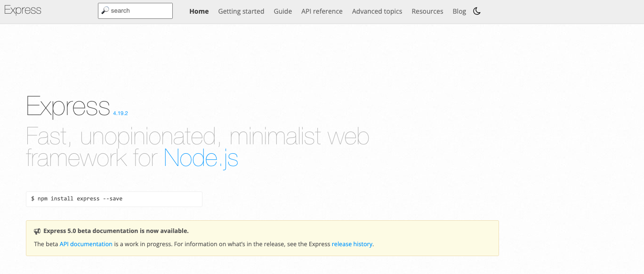The image size is (644, 274).
Task: Click the Express logo in header
Action: (23, 10)
